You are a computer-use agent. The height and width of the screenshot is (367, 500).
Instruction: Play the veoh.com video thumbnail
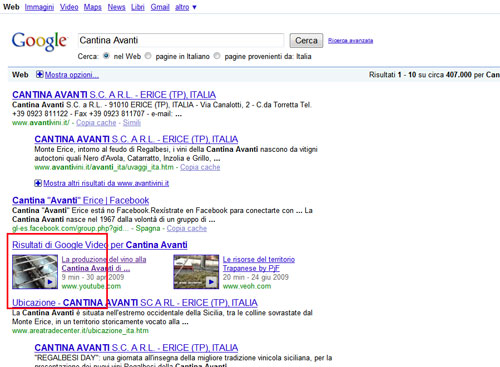(x=196, y=272)
